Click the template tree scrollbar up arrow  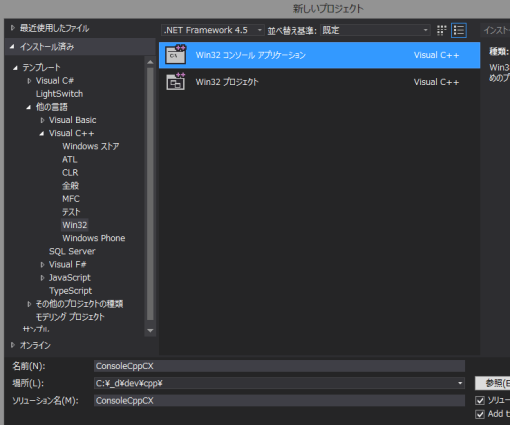150,62
